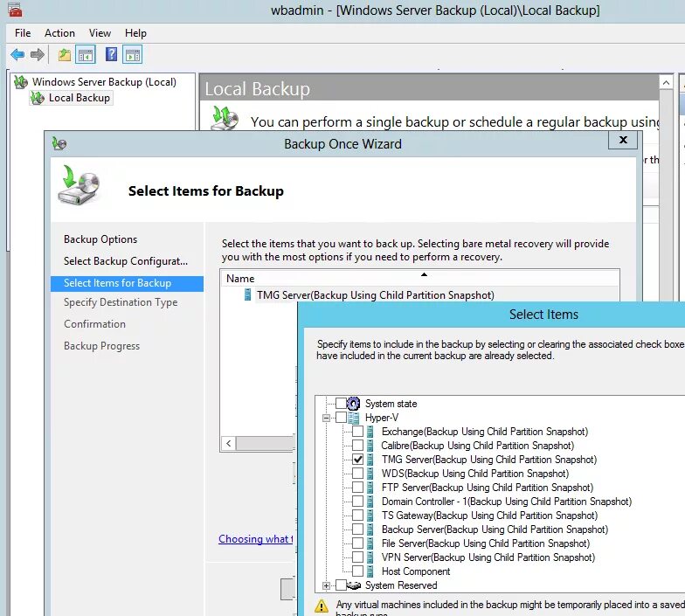685x616 pixels.
Task: Check the Domain Controller - 1 checkbox
Action: pyautogui.click(x=358, y=502)
